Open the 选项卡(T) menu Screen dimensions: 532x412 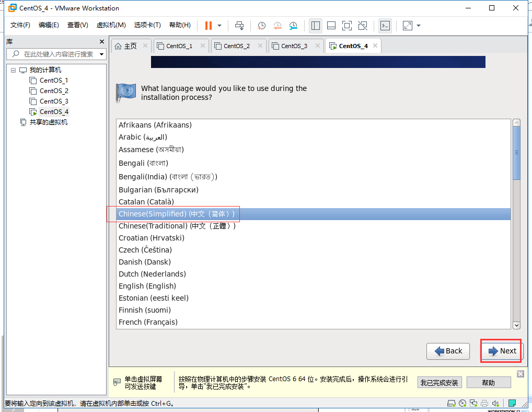pyautogui.click(x=147, y=25)
